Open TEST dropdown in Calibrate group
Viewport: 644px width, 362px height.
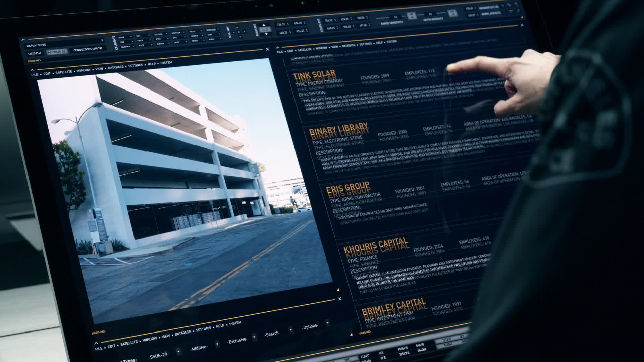click(143, 36)
